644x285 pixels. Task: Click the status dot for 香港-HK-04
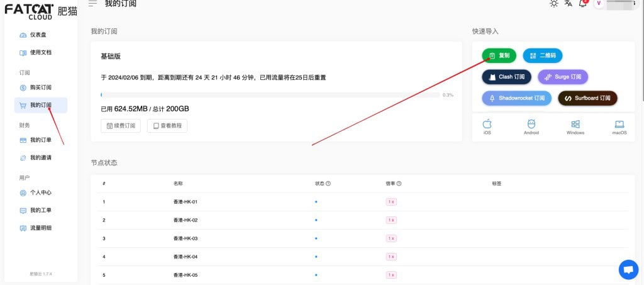pyautogui.click(x=316, y=257)
